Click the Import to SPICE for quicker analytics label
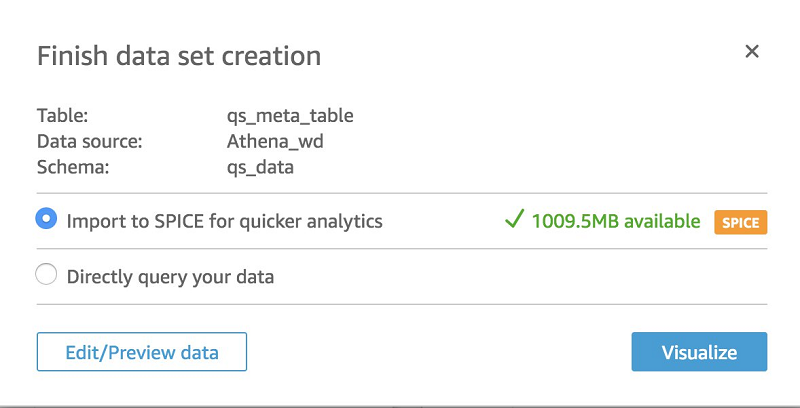The width and height of the screenshot is (800, 408). pyautogui.click(x=224, y=221)
